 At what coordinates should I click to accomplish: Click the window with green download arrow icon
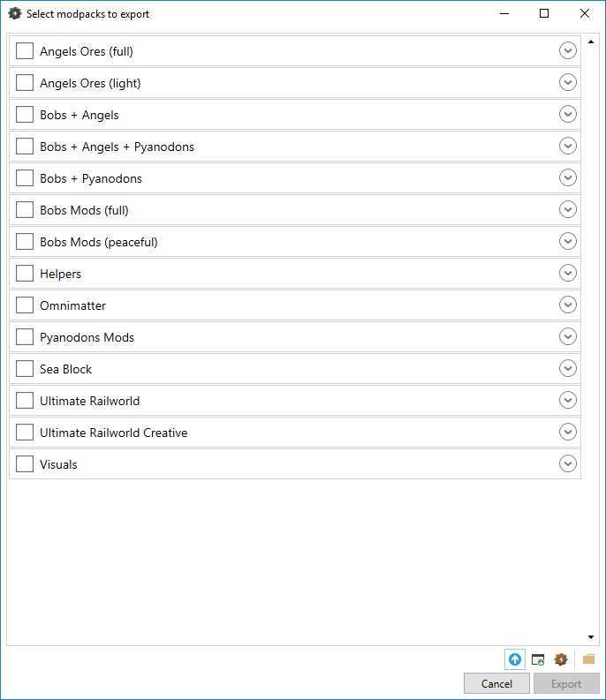click(538, 659)
